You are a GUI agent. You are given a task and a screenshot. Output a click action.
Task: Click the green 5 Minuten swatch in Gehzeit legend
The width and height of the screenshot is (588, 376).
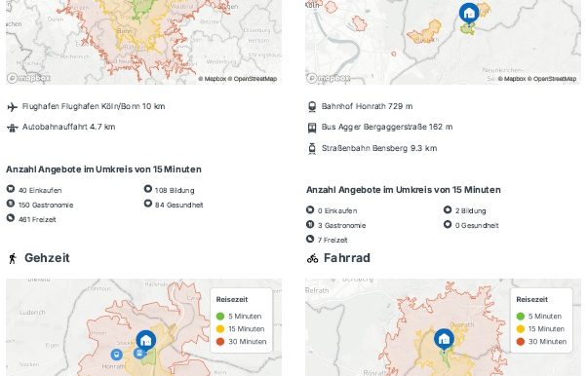pos(220,316)
